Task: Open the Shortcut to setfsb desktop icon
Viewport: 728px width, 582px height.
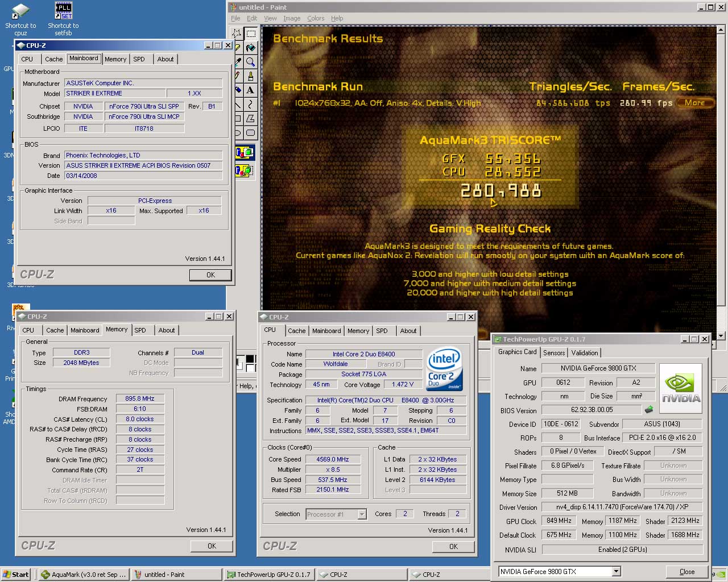Action: click(63, 19)
